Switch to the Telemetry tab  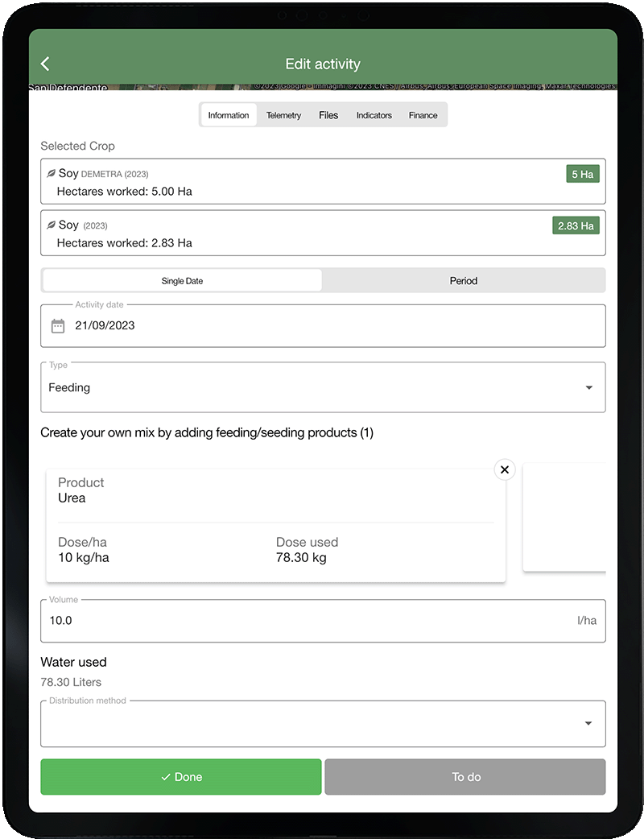pyautogui.click(x=283, y=114)
